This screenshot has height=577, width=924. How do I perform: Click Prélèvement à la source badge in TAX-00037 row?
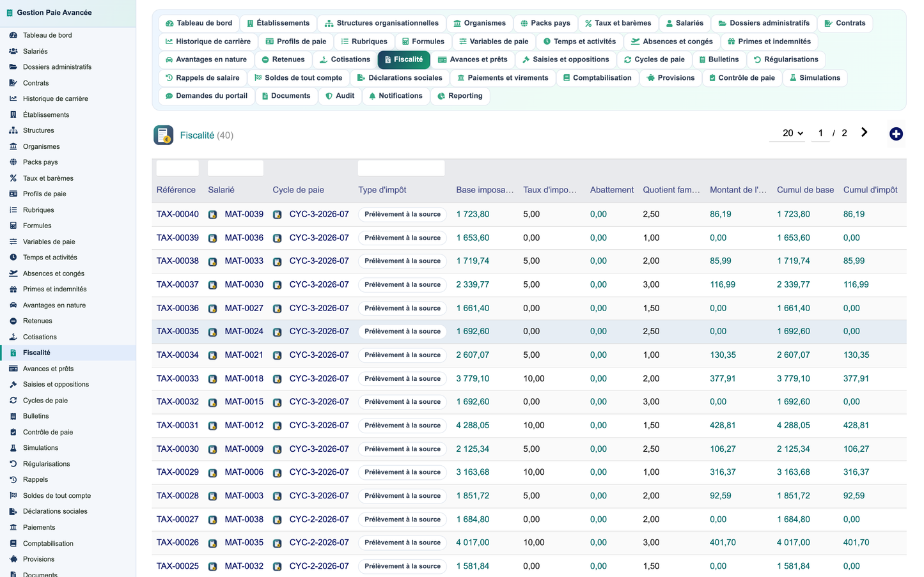click(x=403, y=285)
